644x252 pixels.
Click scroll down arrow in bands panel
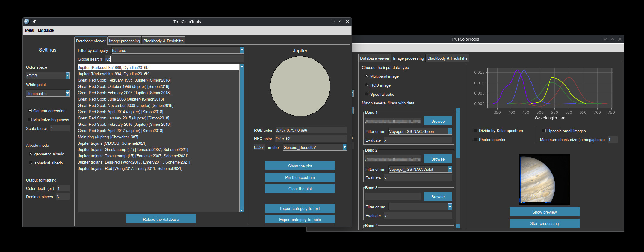tap(458, 226)
